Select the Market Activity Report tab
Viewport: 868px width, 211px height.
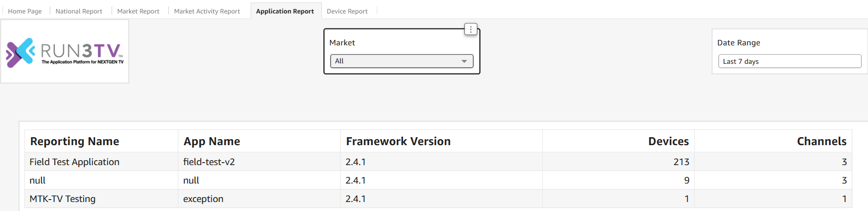[207, 11]
